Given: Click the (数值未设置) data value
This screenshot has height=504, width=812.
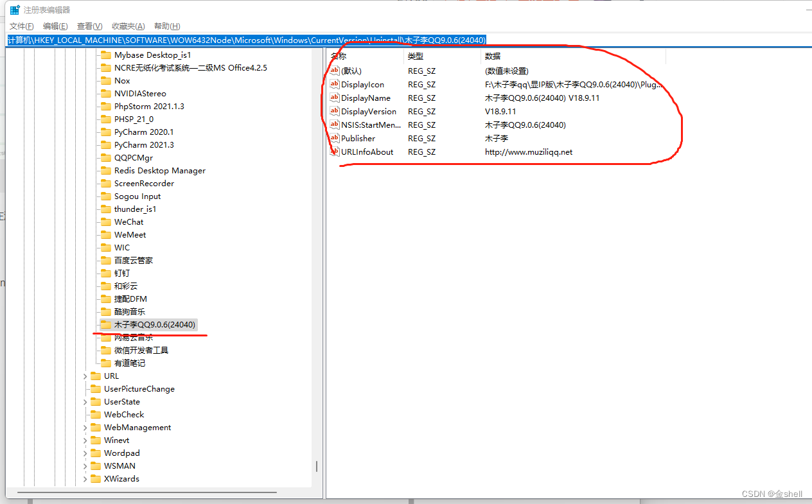Looking at the screenshot, I should click(x=506, y=71).
